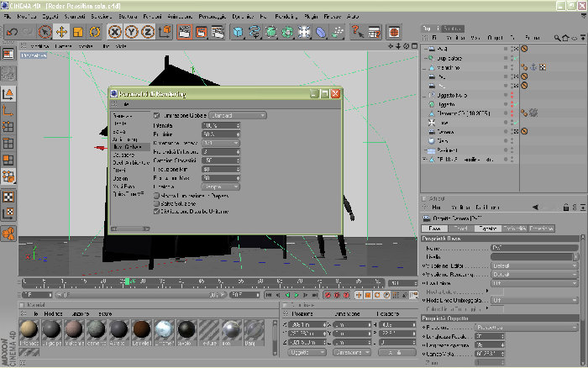This screenshot has height=368, width=588.
Task: Enable the Salva Soluzione checkbox
Action: (x=157, y=203)
